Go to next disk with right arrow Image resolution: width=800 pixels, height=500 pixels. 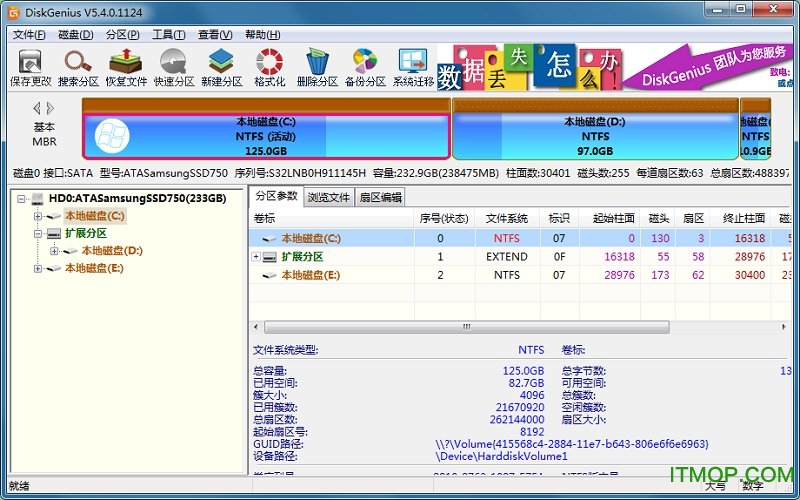[x=50, y=108]
